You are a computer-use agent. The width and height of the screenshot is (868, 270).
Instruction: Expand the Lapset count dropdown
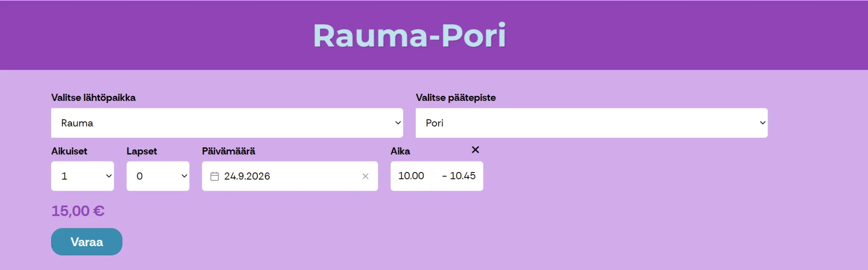158,176
